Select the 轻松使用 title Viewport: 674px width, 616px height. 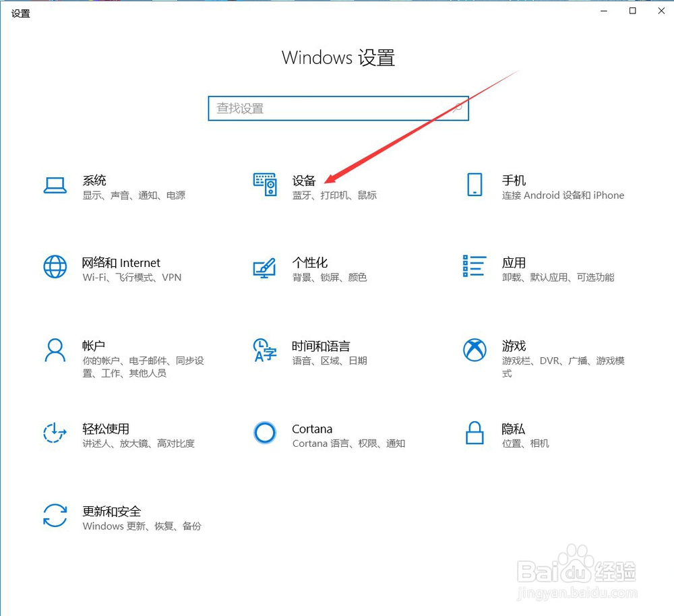[106, 429]
